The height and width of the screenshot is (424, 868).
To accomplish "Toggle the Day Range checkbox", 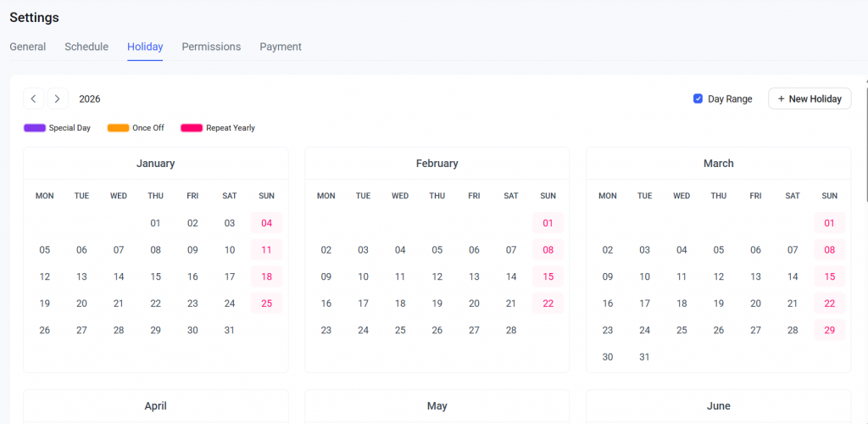I will (698, 99).
